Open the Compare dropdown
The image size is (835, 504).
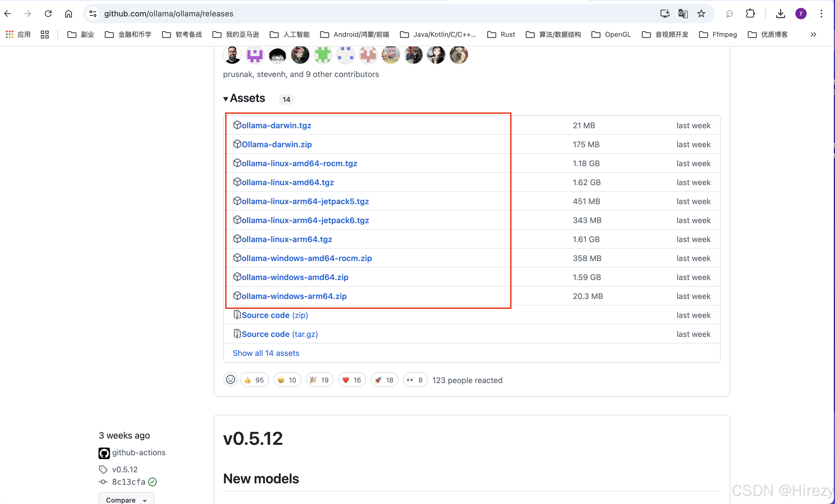[x=126, y=499]
